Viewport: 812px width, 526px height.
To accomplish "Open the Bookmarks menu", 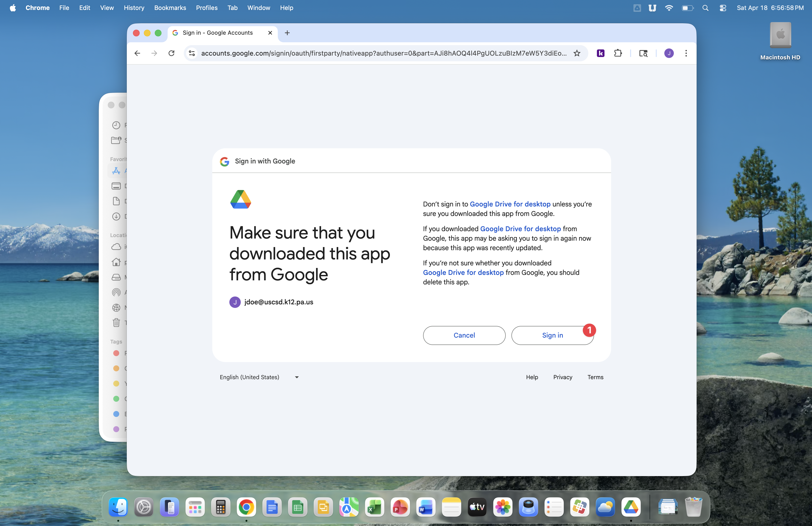I will coord(170,8).
